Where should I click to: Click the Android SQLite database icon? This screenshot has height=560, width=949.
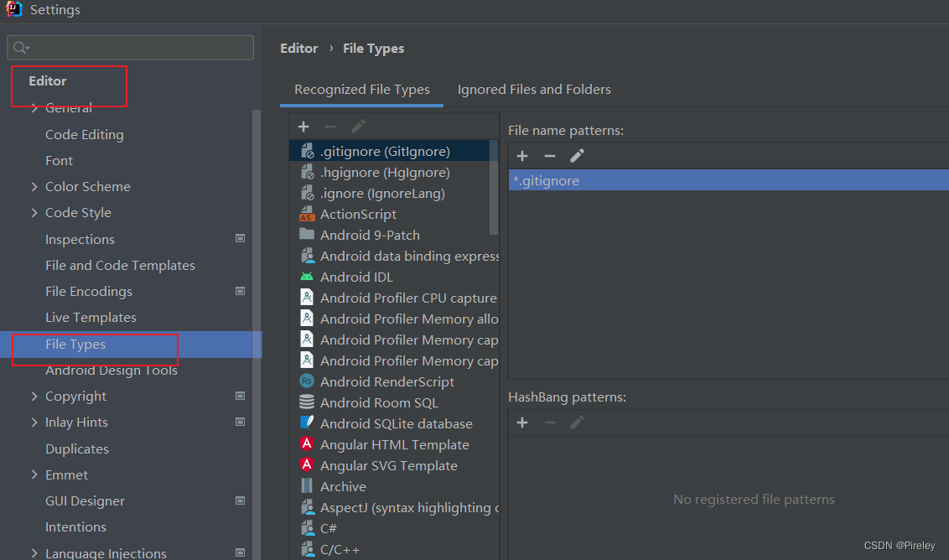pos(307,423)
